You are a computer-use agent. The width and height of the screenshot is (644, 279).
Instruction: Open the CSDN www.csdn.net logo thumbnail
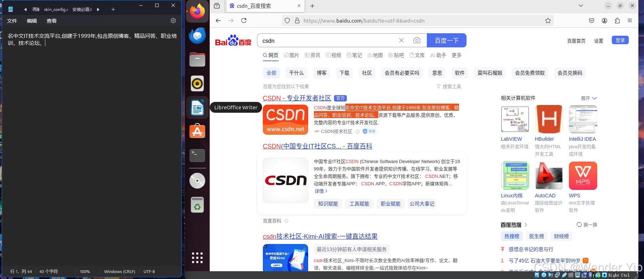tap(286, 120)
